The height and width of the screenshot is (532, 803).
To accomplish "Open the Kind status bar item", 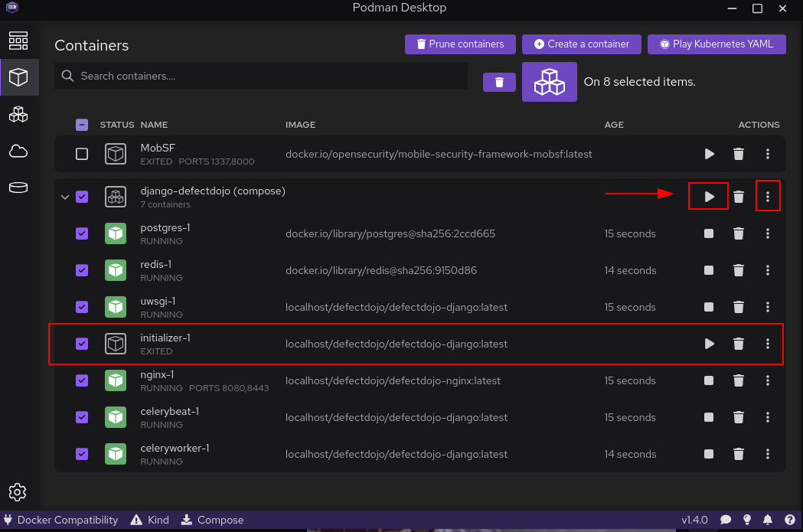I will click(x=149, y=520).
